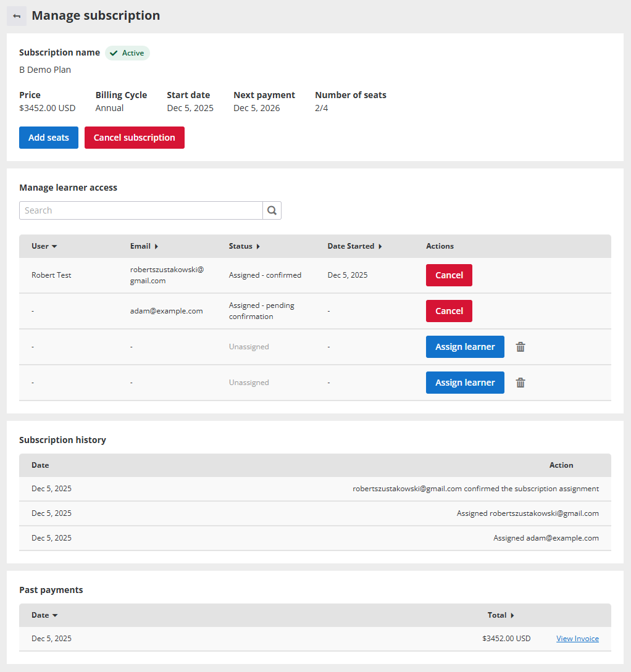
Task: Sort learners by User column
Action: coord(44,246)
